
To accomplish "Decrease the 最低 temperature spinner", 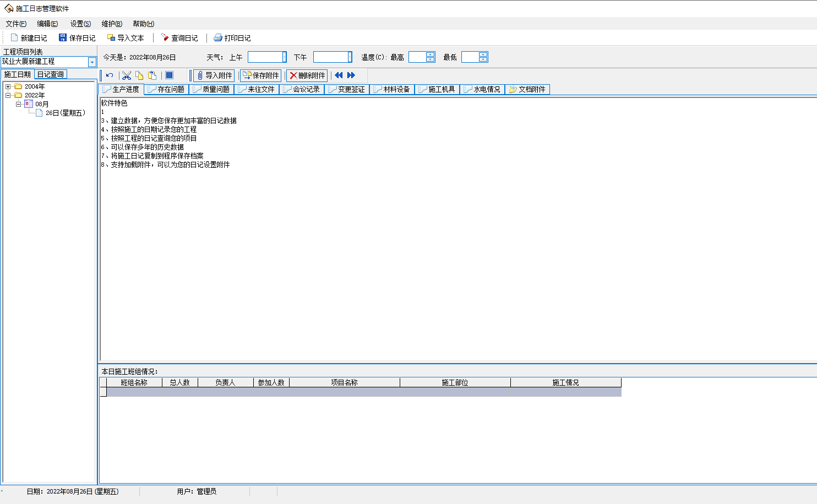I will click(483, 59).
